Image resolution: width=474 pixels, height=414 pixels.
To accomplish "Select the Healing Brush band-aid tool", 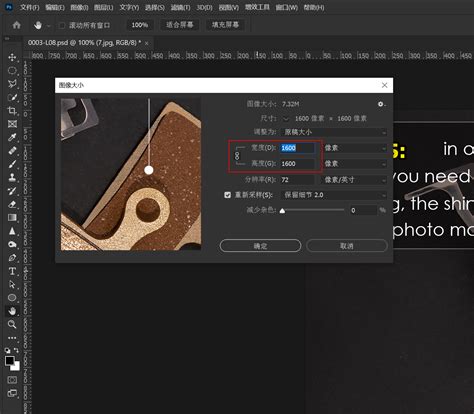I will [12, 151].
